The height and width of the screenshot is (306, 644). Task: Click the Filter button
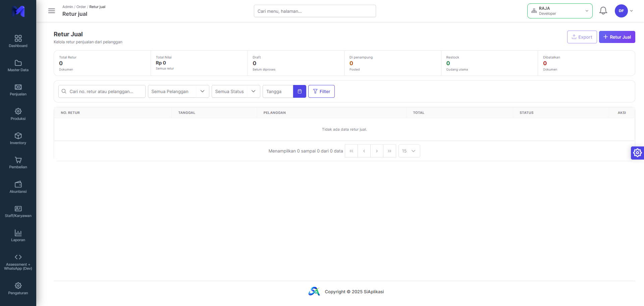tap(321, 91)
